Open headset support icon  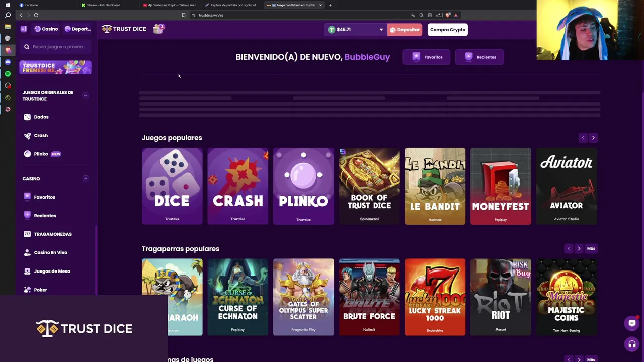(x=632, y=344)
